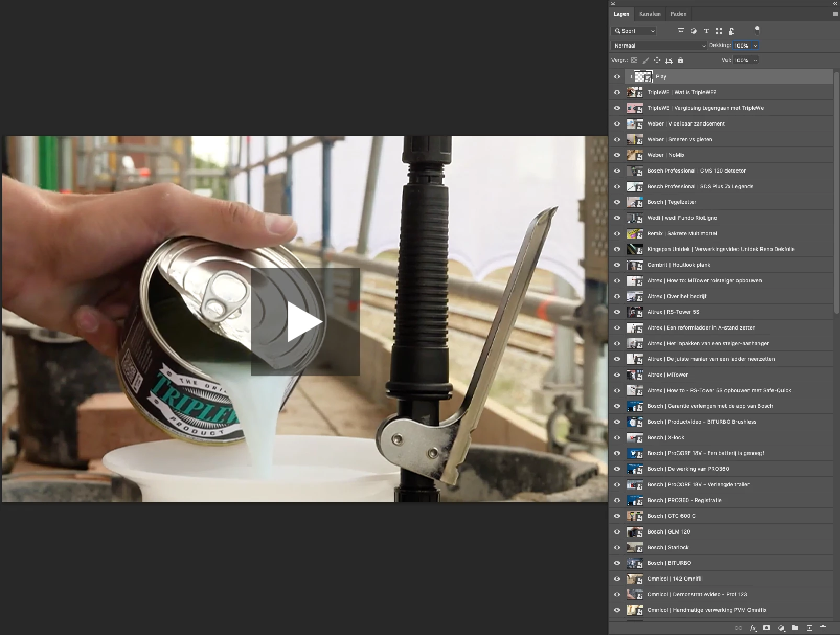The height and width of the screenshot is (635, 840).
Task: Open Layers panel hamburger menu
Action: point(835,14)
